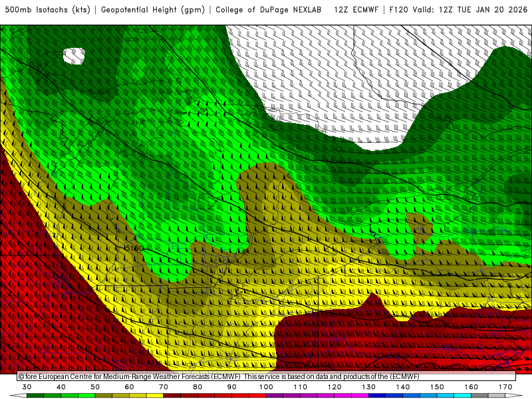Click the dark gray 160-165 kt legend swatch
This screenshot has height=399, width=532.
pyautogui.click(x=479, y=396)
